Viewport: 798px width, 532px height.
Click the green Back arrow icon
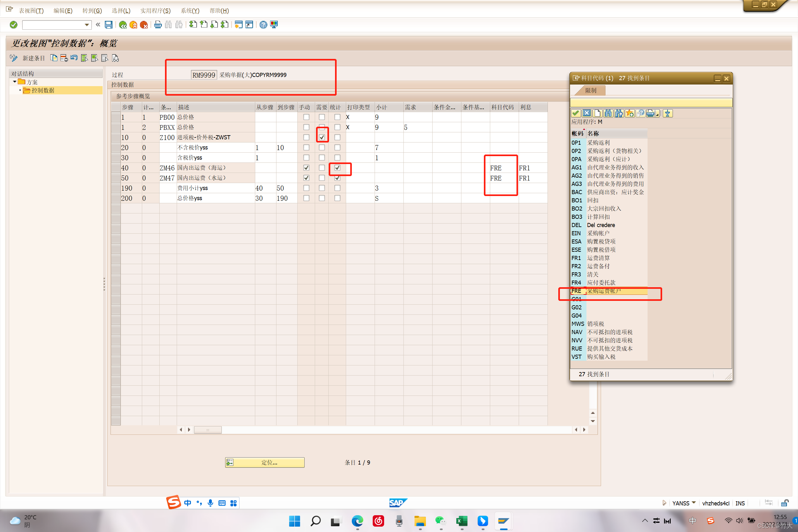pos(123,25)
